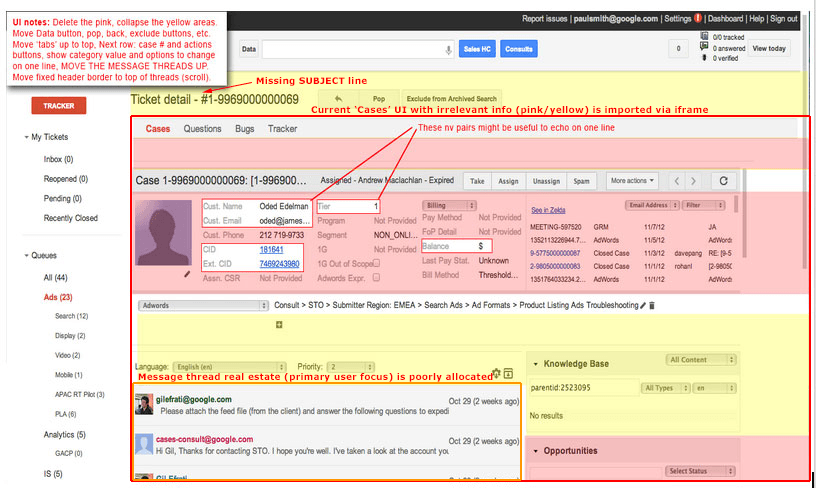Image resolution: width=816 pixels, height=488 pixels.
Task: Open the Language English (en) dropdown
Action: point(230,367)
